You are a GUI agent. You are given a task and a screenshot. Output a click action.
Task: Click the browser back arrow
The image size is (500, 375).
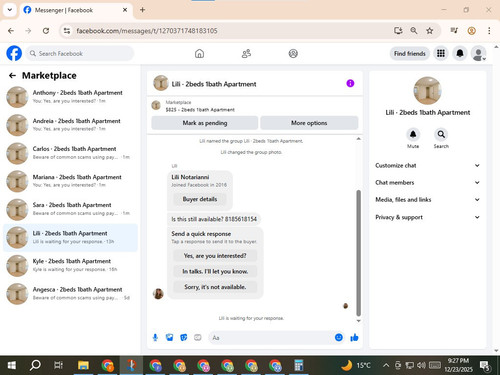pyautogui.click(x=11, y=31)
